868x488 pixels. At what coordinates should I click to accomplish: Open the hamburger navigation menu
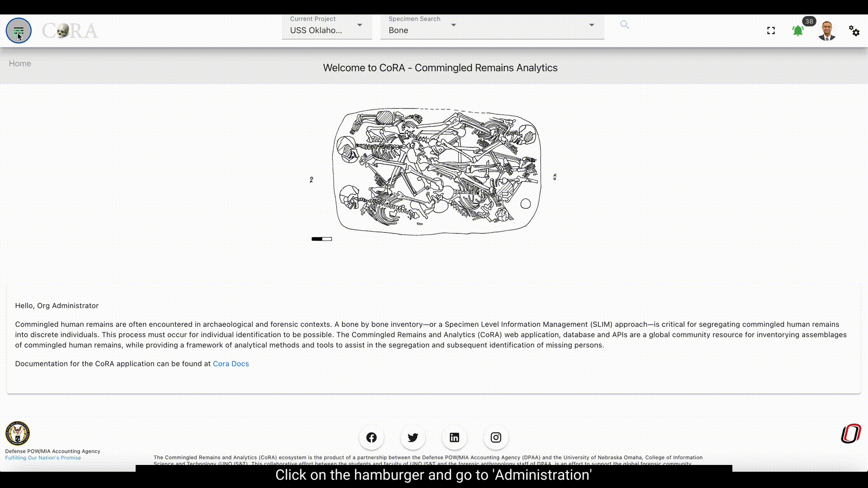[x=19, y=31]
